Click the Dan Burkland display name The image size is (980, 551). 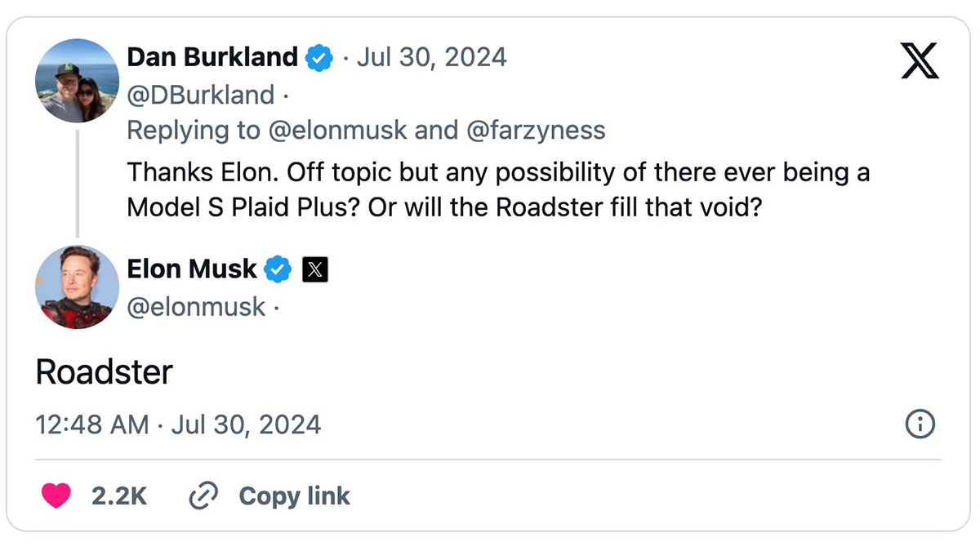[x=212, y=57]
